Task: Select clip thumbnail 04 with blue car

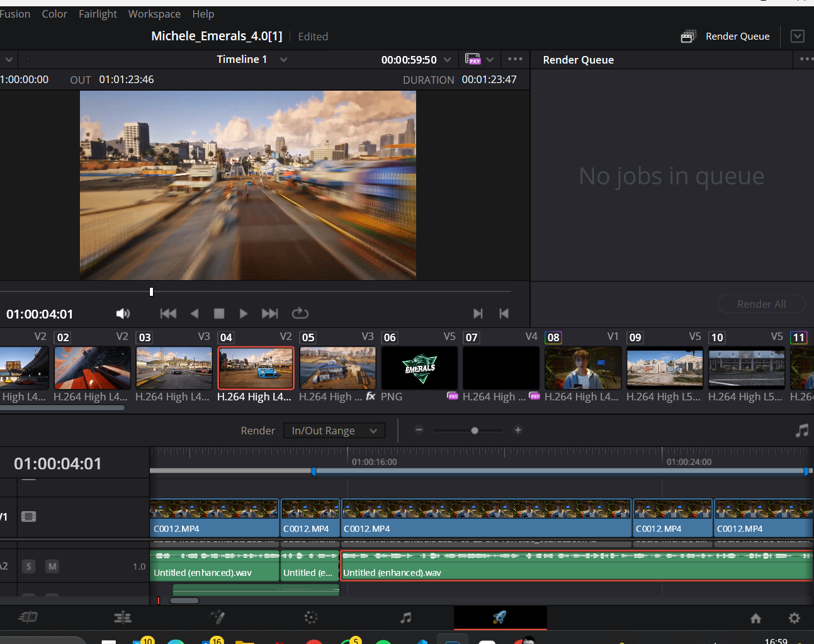Action: (x=256, y=368)
